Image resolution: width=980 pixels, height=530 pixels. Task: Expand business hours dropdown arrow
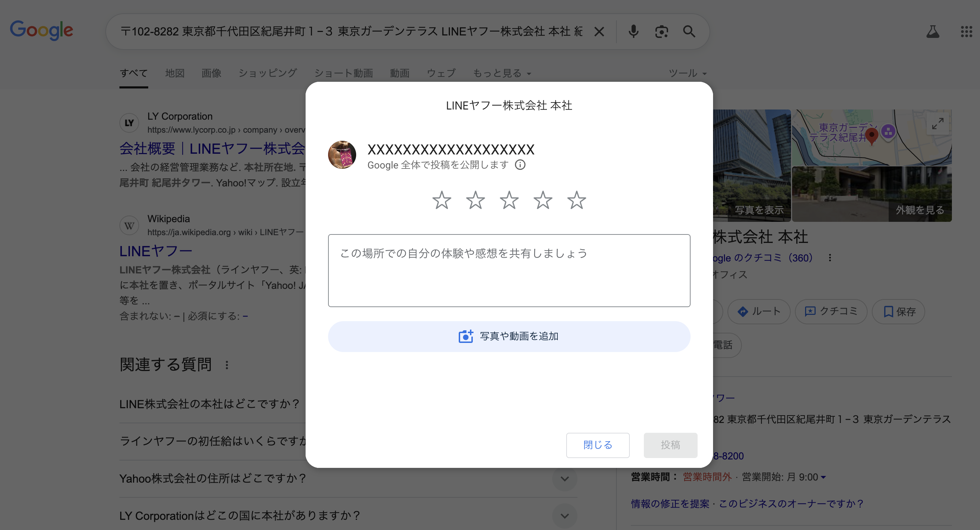tap(823, 477)
